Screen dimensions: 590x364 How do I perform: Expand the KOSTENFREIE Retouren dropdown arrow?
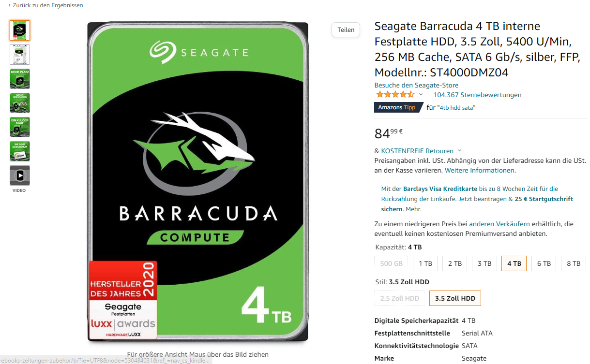tap(459, 151)
